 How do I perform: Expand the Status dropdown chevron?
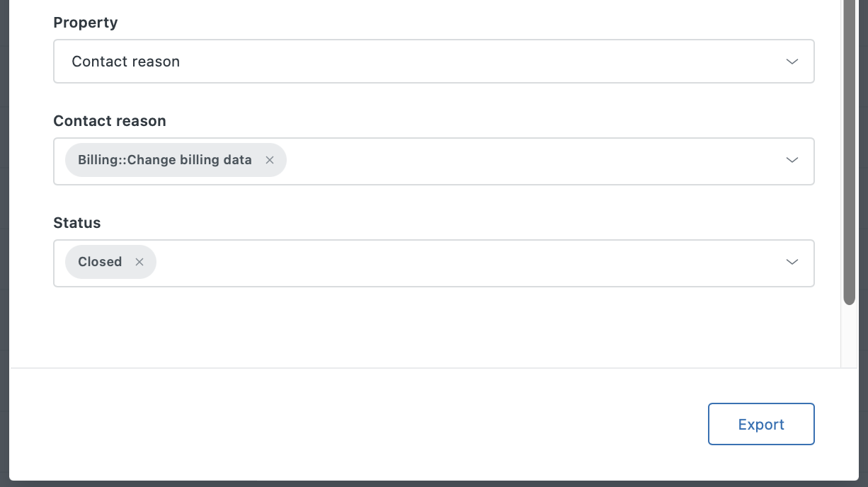[792, 262]
